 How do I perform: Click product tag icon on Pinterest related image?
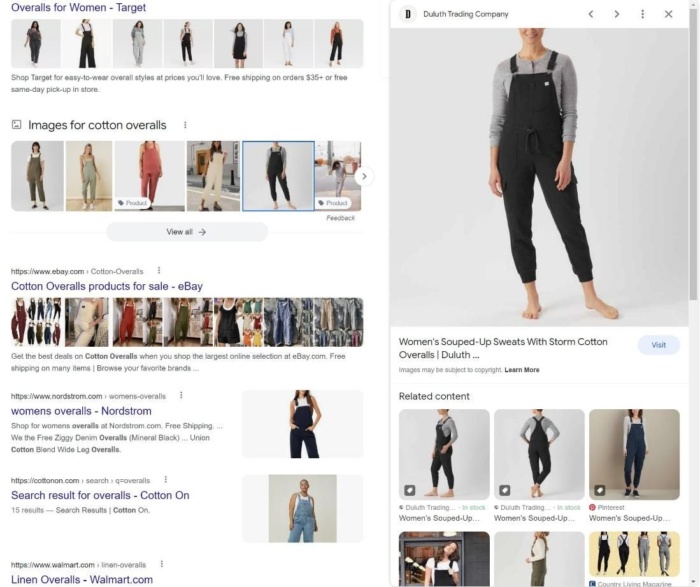pyautogui.click(x=600, y=490)
